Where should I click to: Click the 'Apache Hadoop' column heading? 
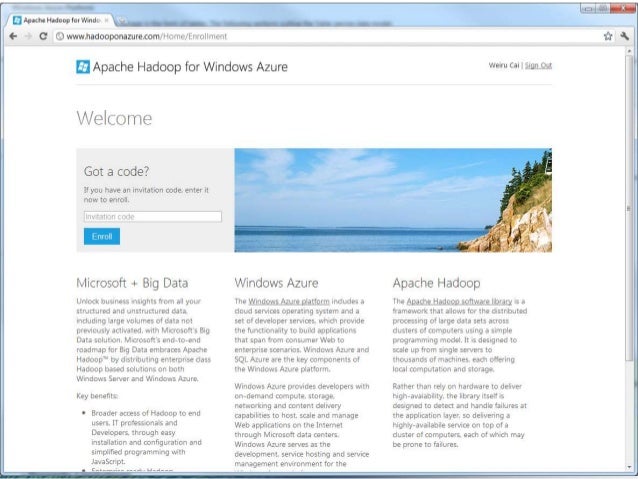pyautogui.click(x=436, y=283)
